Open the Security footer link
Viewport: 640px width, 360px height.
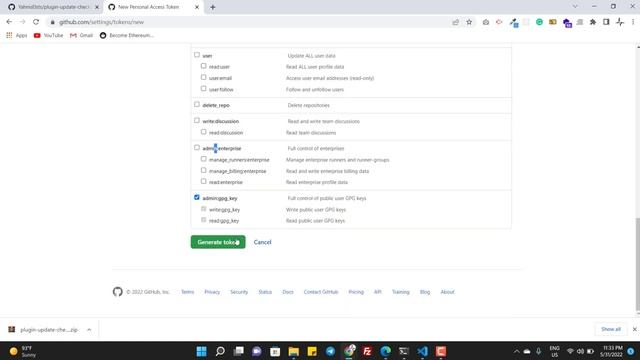239,292
